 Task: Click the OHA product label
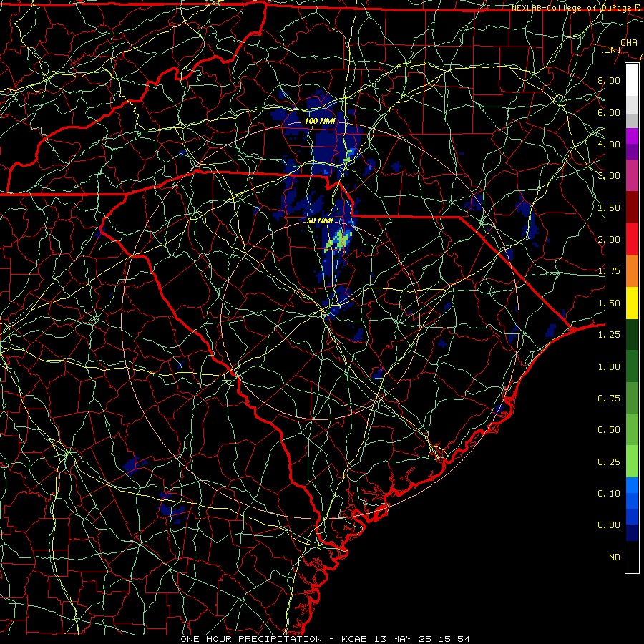(629, 42)
